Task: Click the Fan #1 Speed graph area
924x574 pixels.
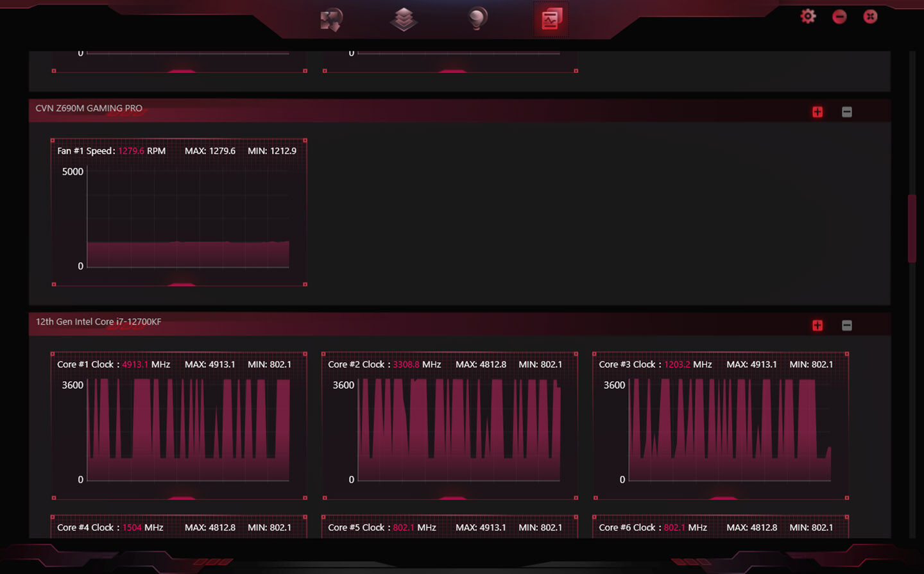Action: pyautogui.click(x=188, y=216)
